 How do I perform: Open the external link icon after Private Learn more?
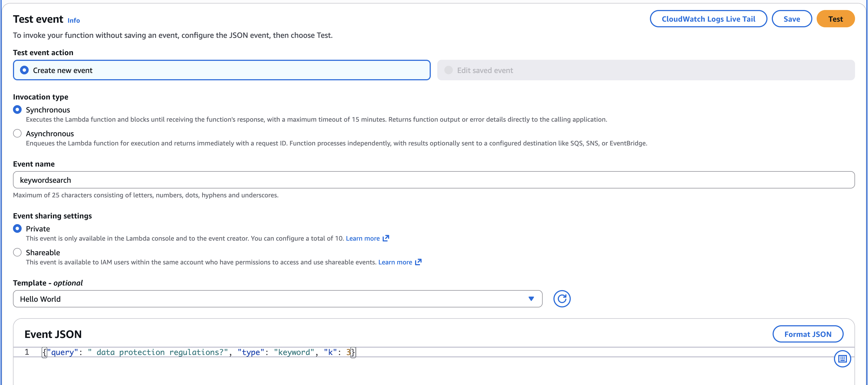point(386,238)
